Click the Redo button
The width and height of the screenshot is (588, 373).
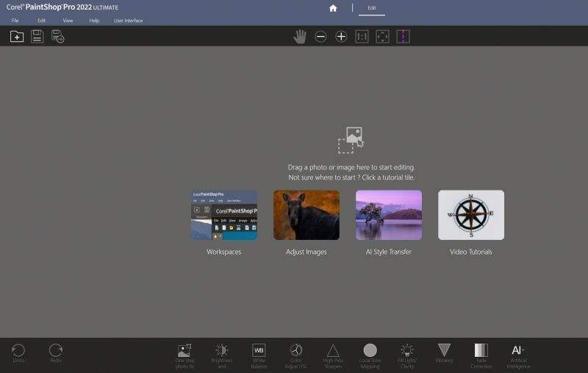(x=56, y=351)
